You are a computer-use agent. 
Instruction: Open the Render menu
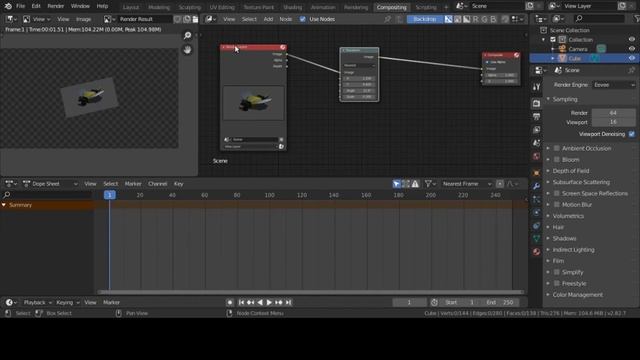coord(56,6)
